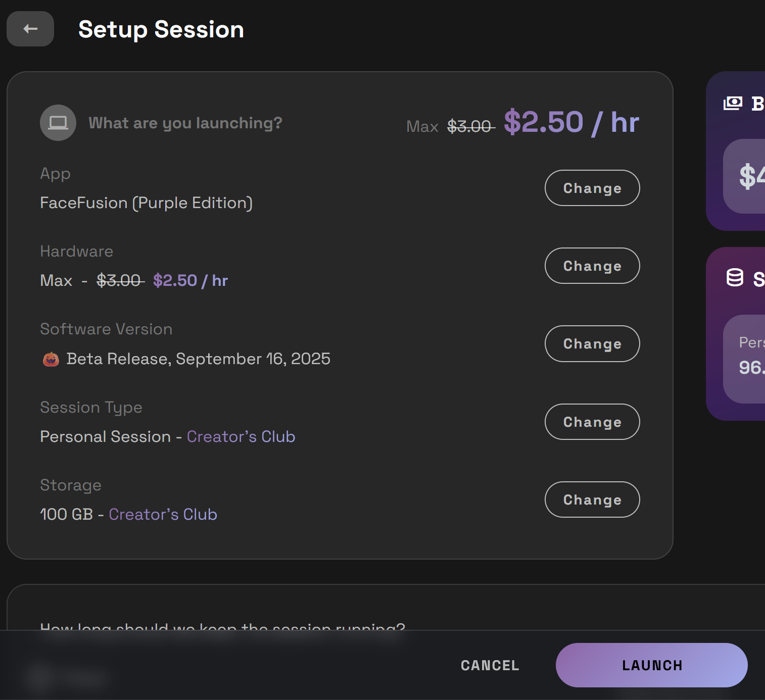Change the 100 GB storage option
This screenshot has width=765, height=700.
point(592,499)
